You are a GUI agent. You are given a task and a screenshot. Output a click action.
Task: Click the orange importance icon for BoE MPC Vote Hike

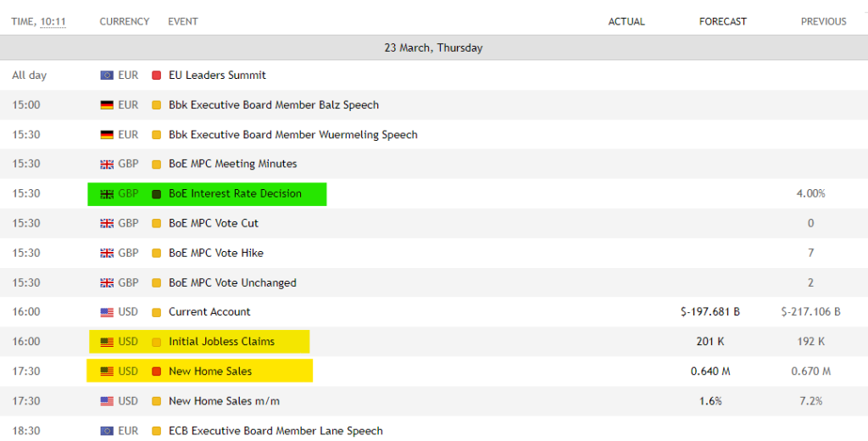156,253
